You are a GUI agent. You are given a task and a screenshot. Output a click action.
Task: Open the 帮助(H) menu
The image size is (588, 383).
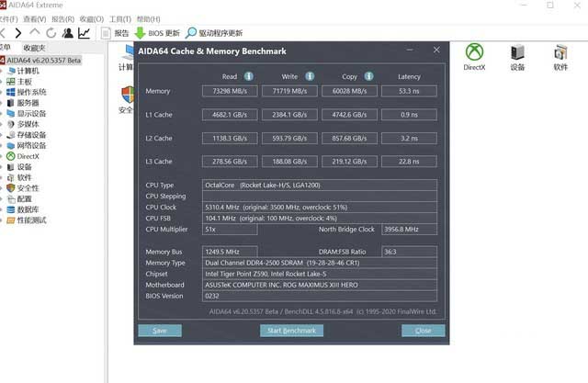[x=147, y=18]
